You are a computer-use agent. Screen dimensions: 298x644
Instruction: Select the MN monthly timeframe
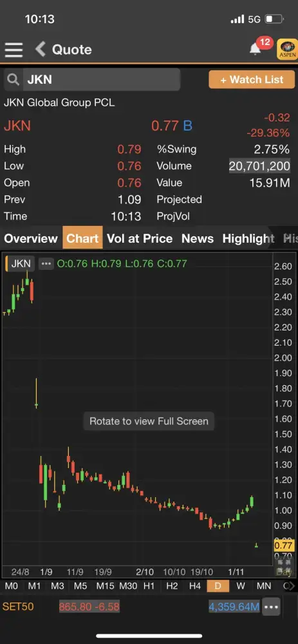[x=263, y=585]
